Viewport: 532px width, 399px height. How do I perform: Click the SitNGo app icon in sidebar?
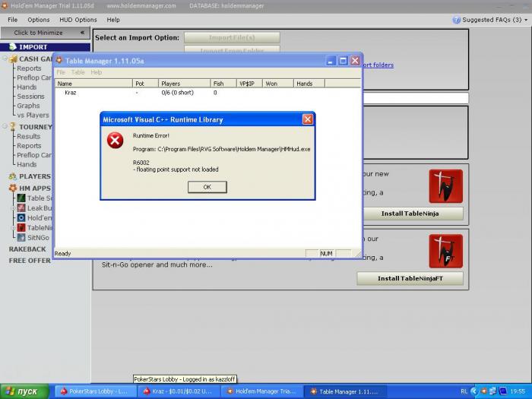point(21,237)
